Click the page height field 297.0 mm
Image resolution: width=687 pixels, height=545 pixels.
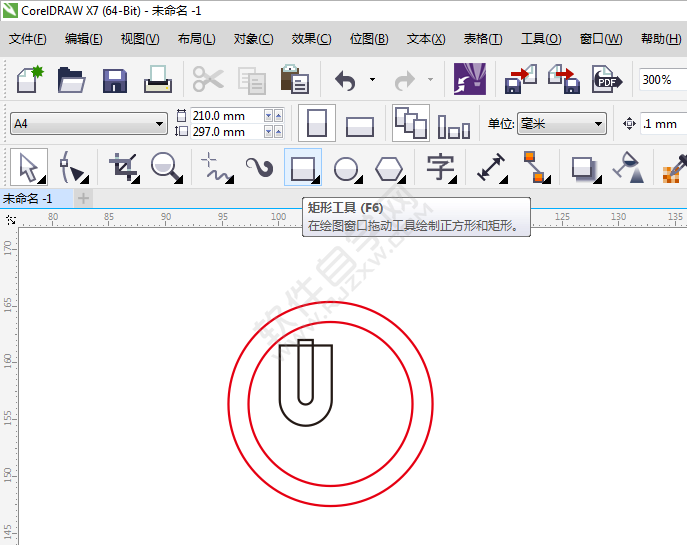point(227,131)
